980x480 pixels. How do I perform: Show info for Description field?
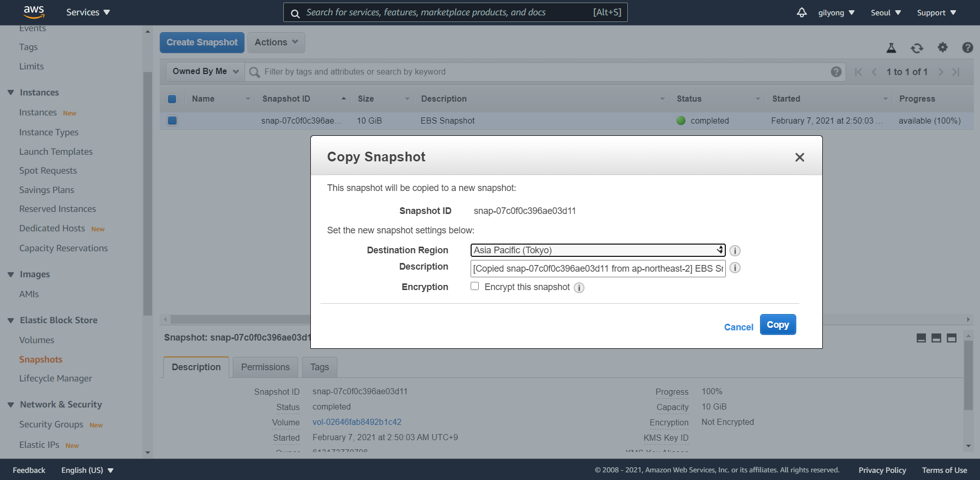click(x=735, y=268)
